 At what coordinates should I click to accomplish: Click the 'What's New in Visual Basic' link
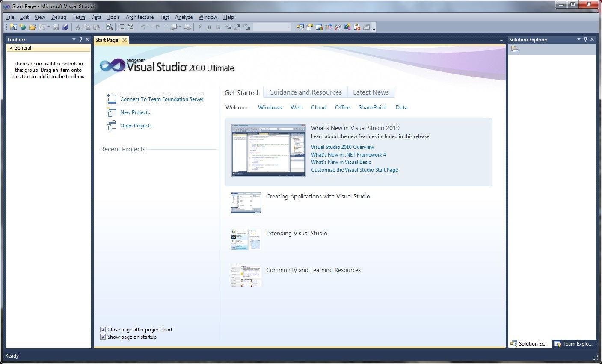(x=341, y=162)
